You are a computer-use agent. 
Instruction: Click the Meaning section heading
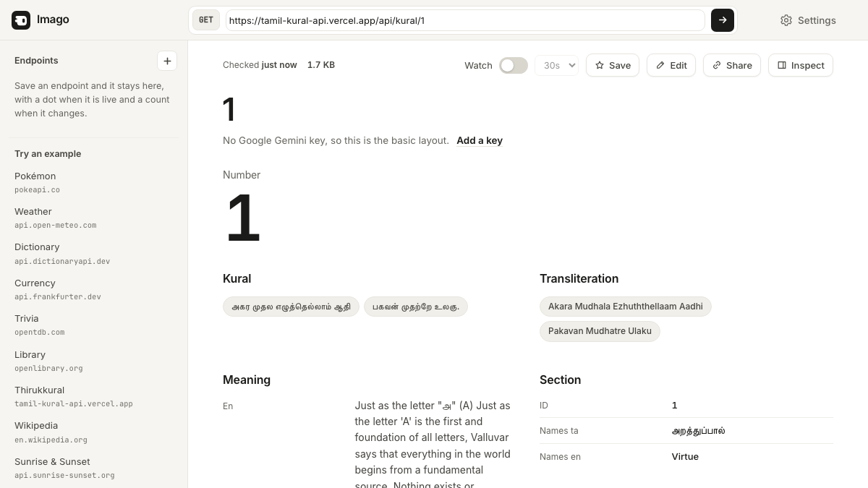click(247, 380)
